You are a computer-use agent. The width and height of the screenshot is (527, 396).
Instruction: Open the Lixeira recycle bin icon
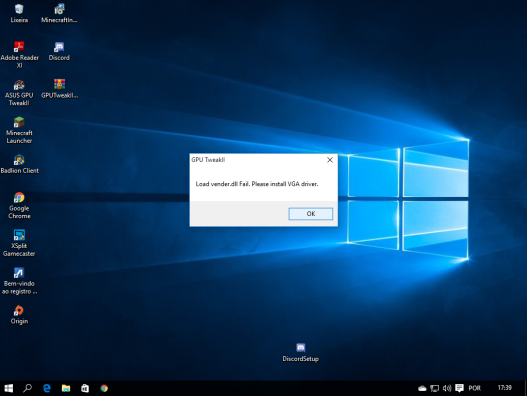(x=19, y=13)
